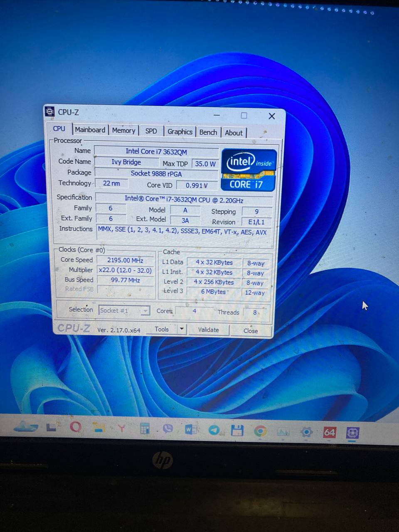The height and width of the screenshot is (532, 399).
Task: Open the Bench tab
Action: pos(208,132)
